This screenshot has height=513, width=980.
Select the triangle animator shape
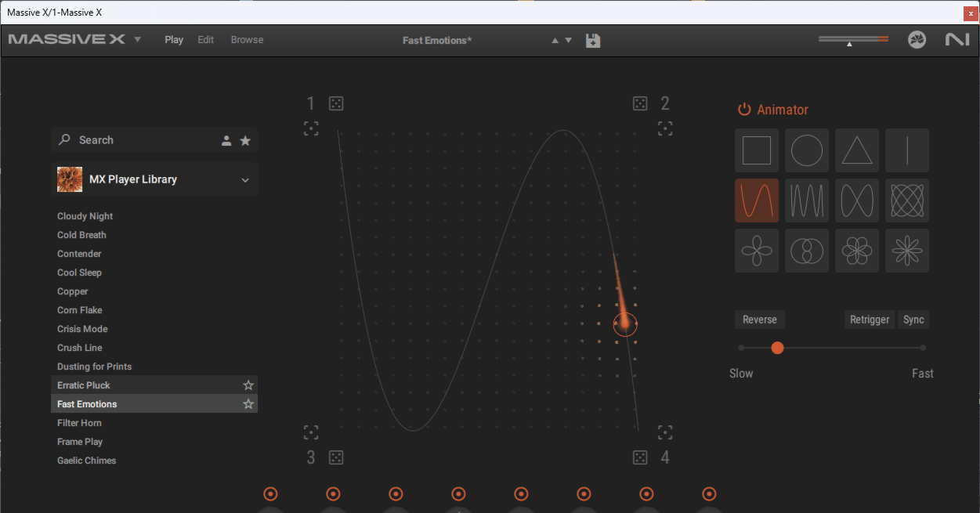click(857, 150)
